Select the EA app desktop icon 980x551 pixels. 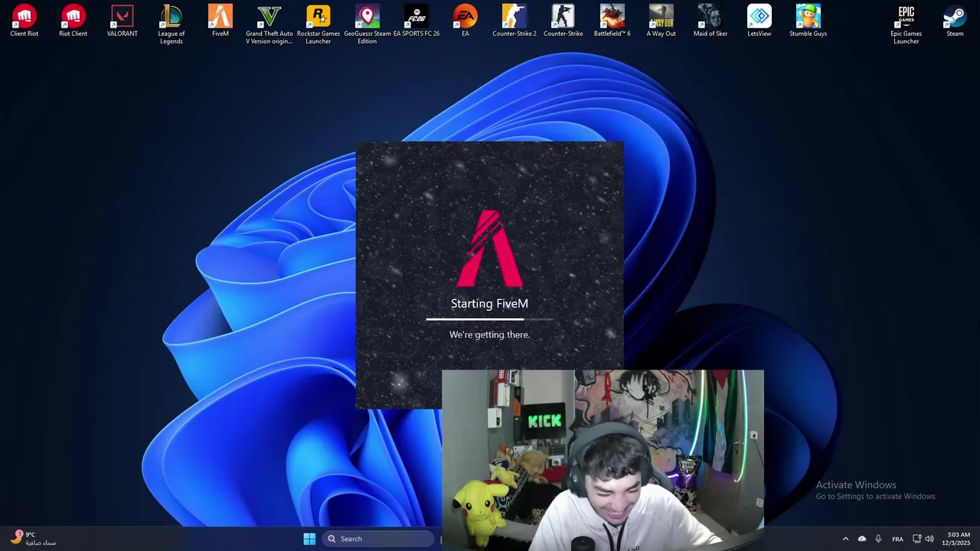pyautogui.click(x=465, y=21)
